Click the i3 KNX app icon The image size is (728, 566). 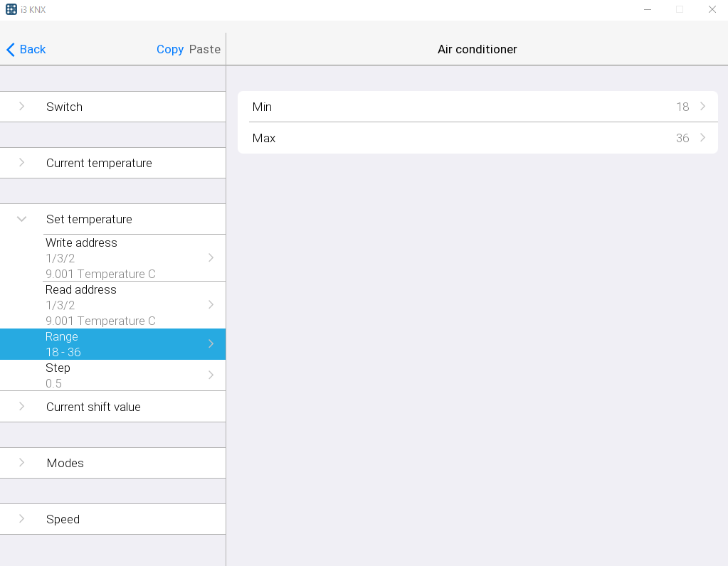[11, 9]
